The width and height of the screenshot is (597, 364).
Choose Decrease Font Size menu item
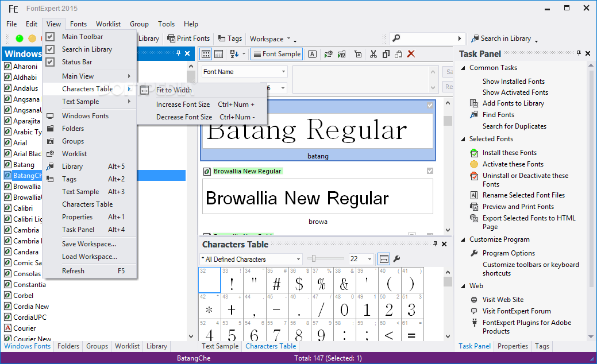tap(202, 117)
